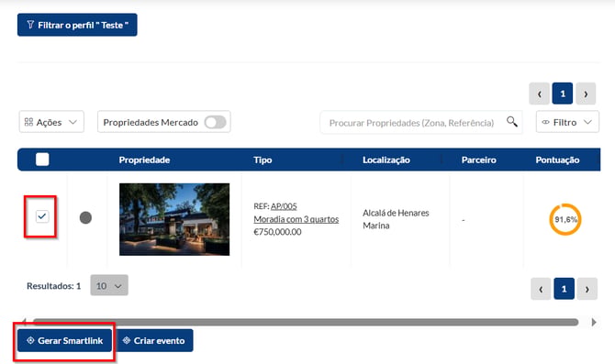Click the horizontal scrollbar track
Image resolution: width=615 pixels, height=364 pixels.
pos(306,322)
